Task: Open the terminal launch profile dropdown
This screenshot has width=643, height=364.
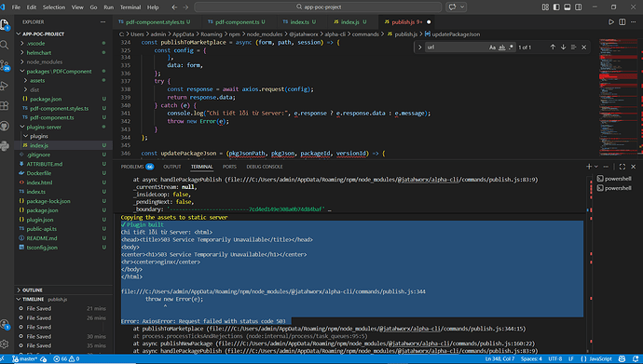Action: [x=596, y=167]
